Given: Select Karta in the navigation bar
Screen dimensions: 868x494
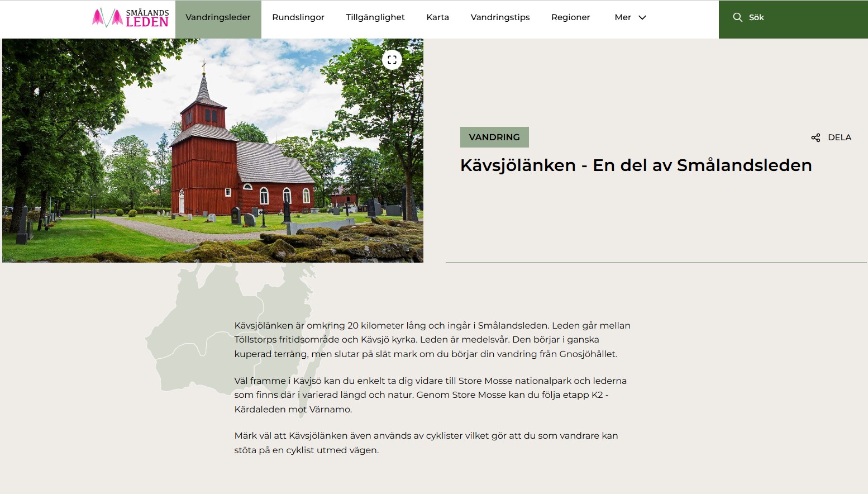Looking at the screenshot, I should pyautogui.click(x=437, y=17).
